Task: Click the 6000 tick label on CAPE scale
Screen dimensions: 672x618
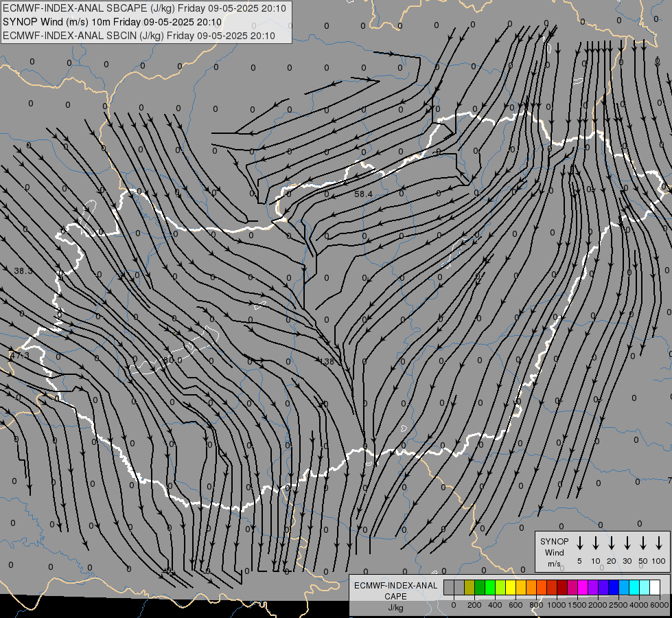Action: click(x=660, y=605)
